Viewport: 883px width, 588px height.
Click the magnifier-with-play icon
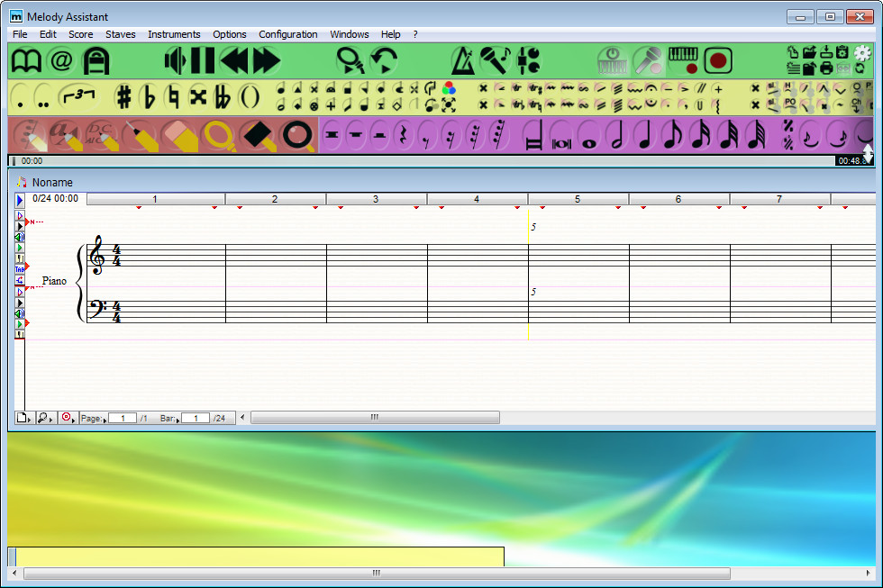(350, 60)
